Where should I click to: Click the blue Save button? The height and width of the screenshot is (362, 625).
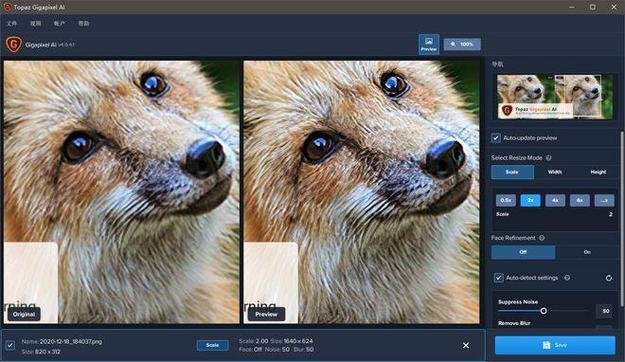[x=555, y=345]
